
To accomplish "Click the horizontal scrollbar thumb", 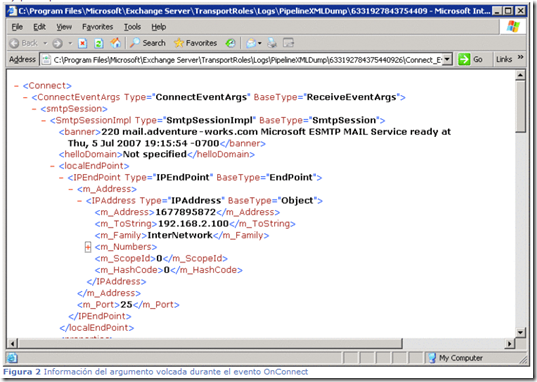I will (x=210, y=344).
